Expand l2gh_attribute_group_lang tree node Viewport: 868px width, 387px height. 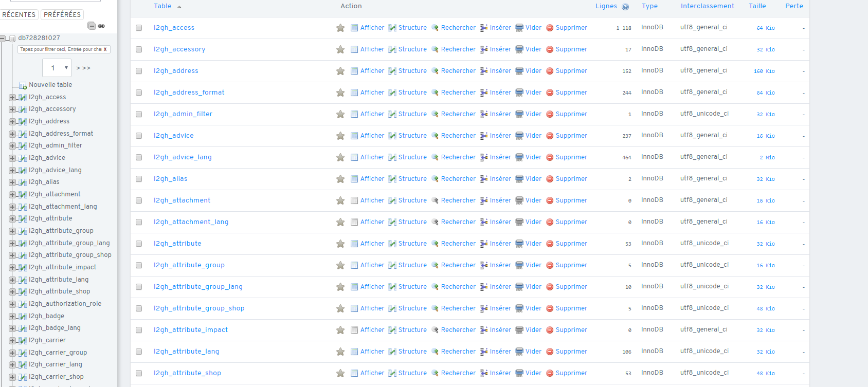[x=12, y=244]
